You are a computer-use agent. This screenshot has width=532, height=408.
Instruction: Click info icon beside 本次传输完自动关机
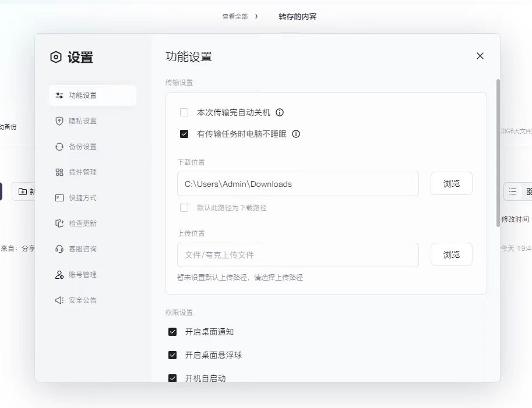(280, 112)
